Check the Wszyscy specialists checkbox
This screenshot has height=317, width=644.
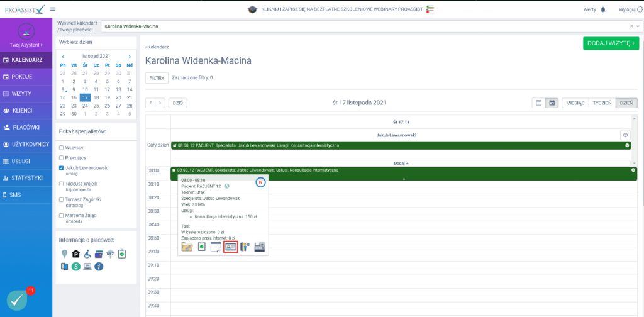tap(61, 148)
